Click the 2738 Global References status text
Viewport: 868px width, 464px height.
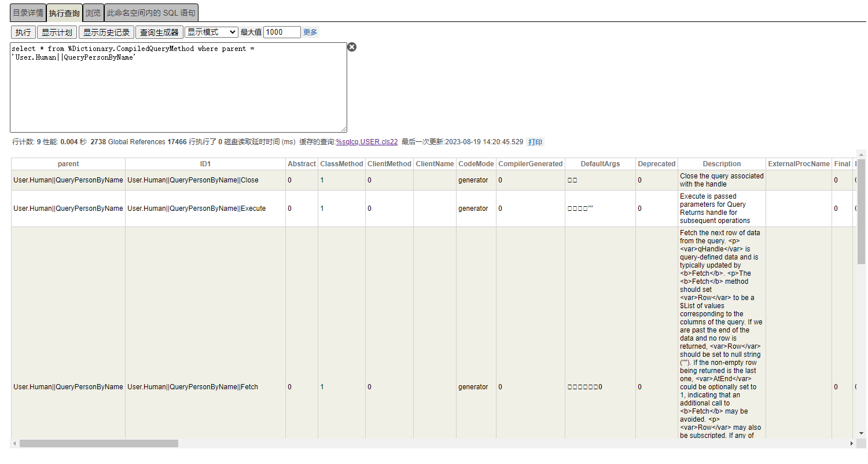(128, 142)
